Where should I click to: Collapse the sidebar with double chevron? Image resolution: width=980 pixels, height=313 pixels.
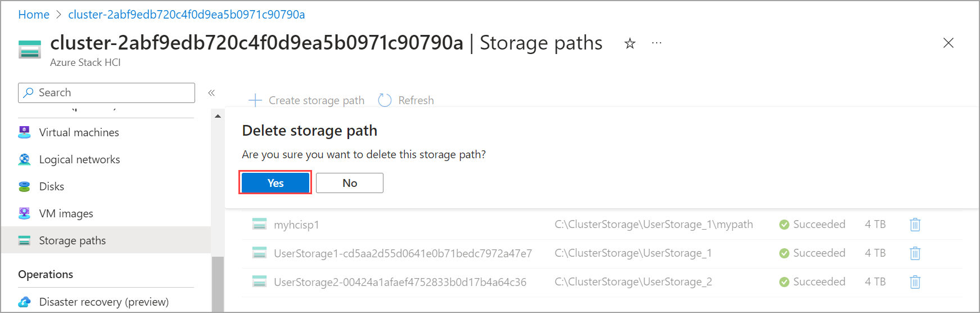[211, 93]
